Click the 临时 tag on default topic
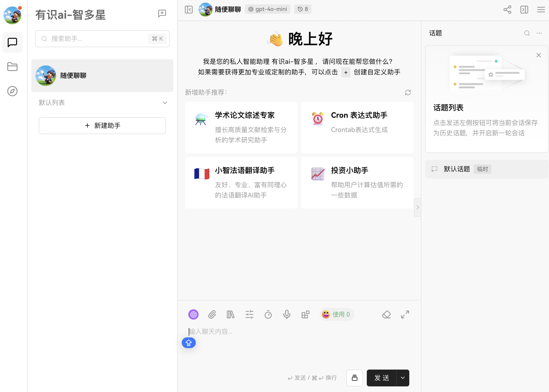The width and height of the screenshot is (549, 392). pyautogui.click(x=482, y=169)
